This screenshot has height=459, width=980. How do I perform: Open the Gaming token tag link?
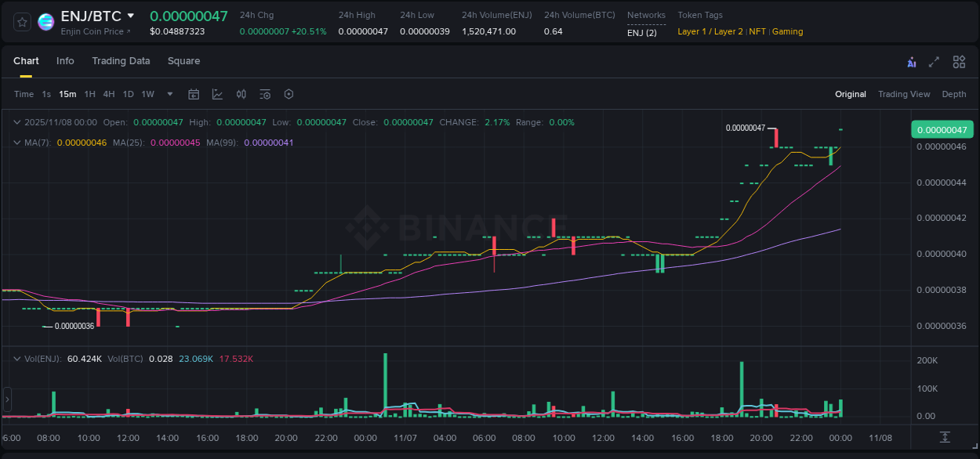(787, 31)
